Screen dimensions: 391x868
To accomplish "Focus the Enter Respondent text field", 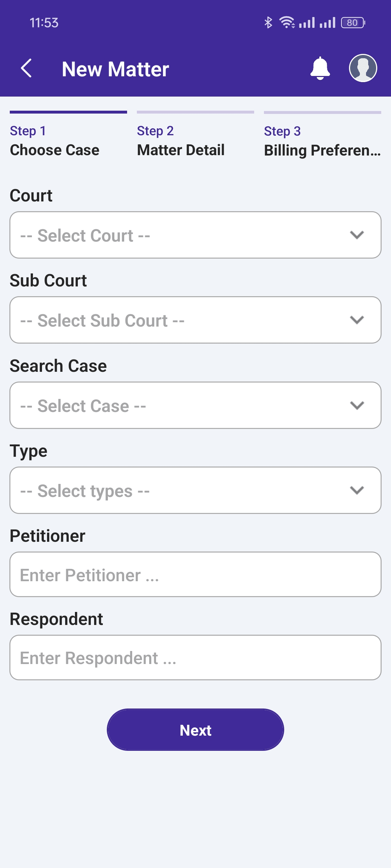I will coord(195,658).
